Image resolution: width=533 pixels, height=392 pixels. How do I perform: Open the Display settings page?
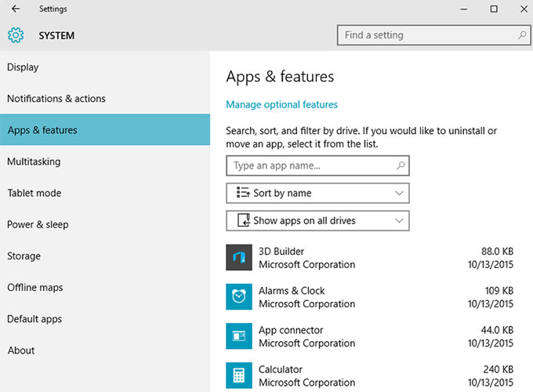click(105, 67)
